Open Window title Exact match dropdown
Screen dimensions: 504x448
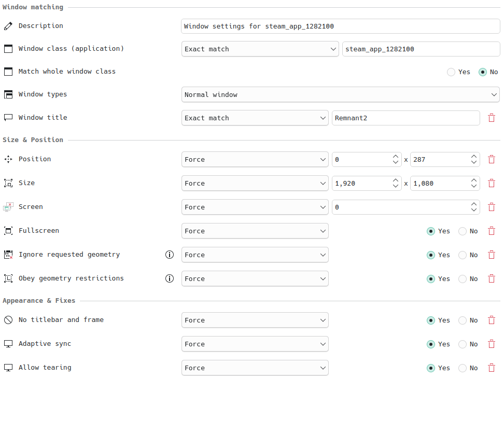click(x=255, y=118)
